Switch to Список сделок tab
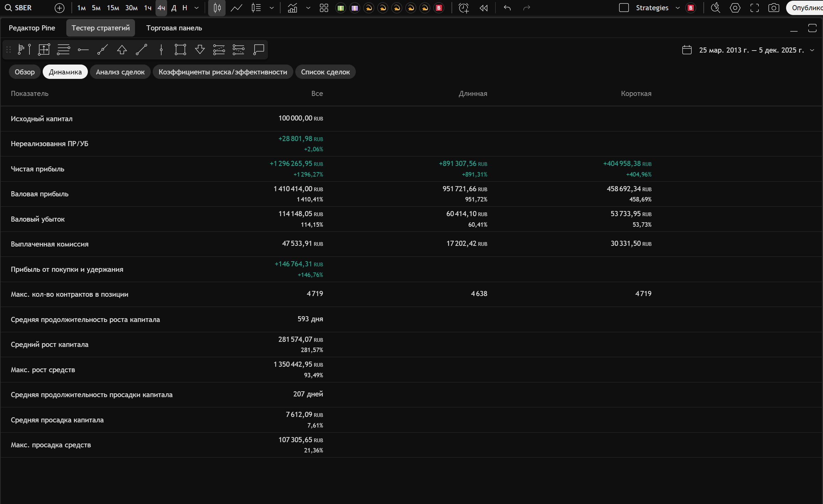Viewport: 823px width, 504px height. 325,72
